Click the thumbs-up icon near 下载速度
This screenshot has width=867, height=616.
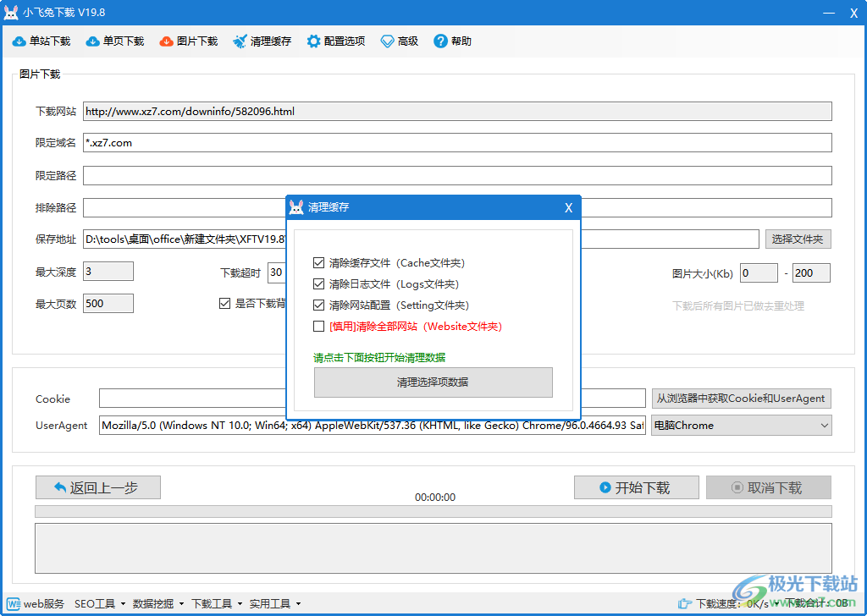tap(684, 604)
